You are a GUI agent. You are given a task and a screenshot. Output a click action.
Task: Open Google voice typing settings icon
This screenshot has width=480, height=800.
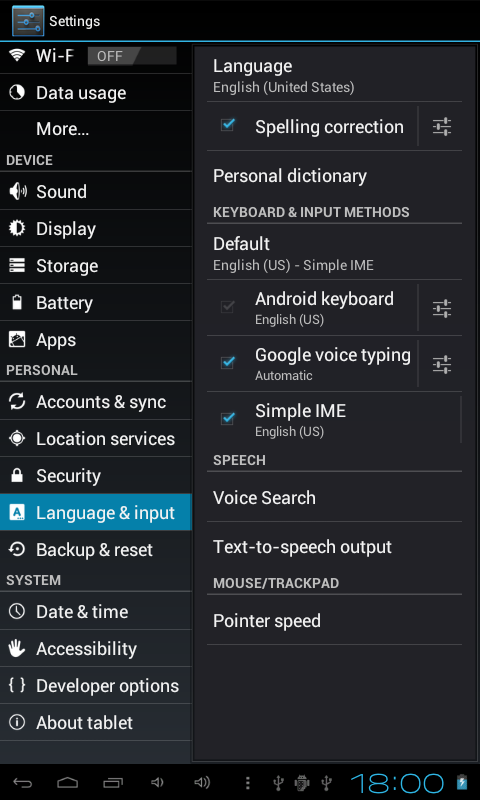coord(442,364)
